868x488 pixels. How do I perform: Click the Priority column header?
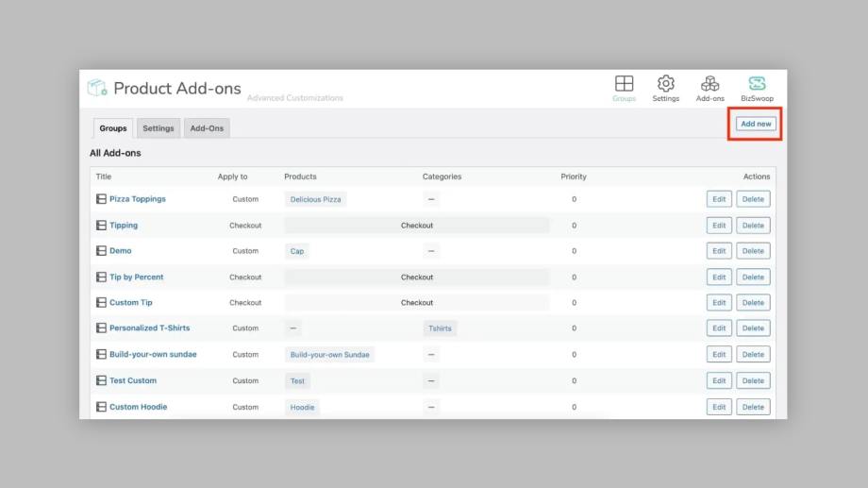point(574,177)
